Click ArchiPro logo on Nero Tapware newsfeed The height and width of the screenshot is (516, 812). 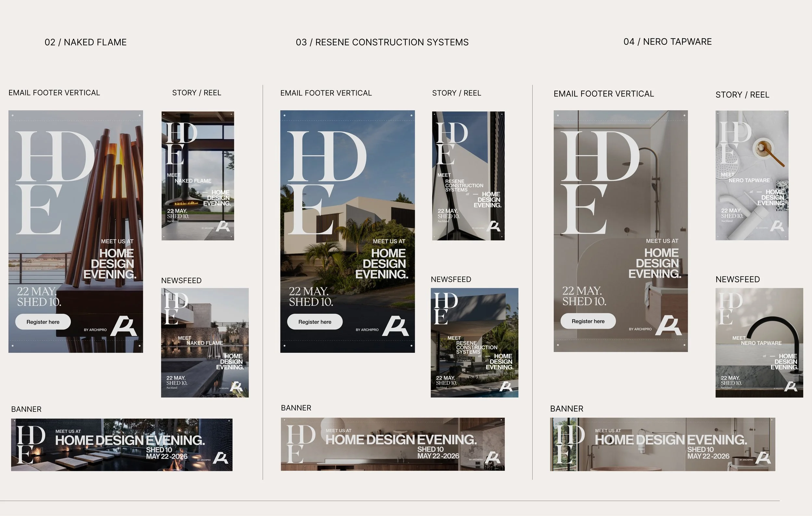click(x=791, y=386)
